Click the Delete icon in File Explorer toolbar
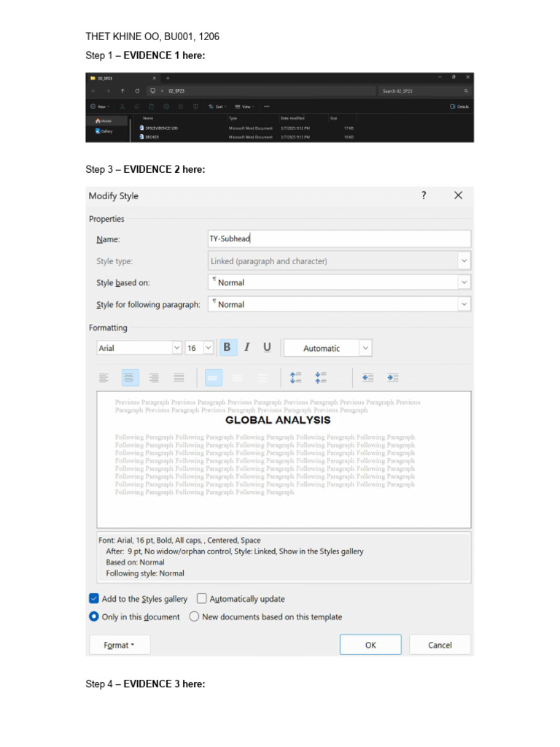The height and width of the screenshot is (747, 560). [x=195, y=107]
